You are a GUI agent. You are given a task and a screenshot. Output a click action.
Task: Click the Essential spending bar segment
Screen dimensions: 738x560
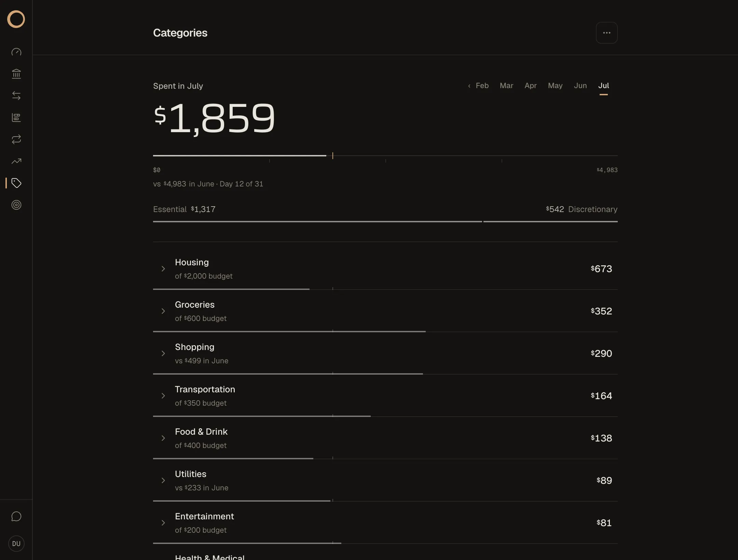pos(317,222)
